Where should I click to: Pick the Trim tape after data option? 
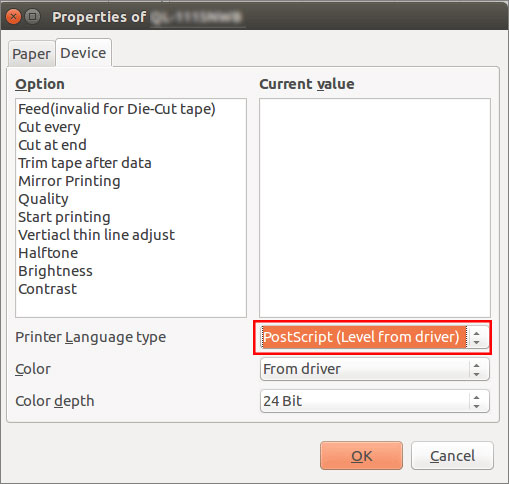85,163
